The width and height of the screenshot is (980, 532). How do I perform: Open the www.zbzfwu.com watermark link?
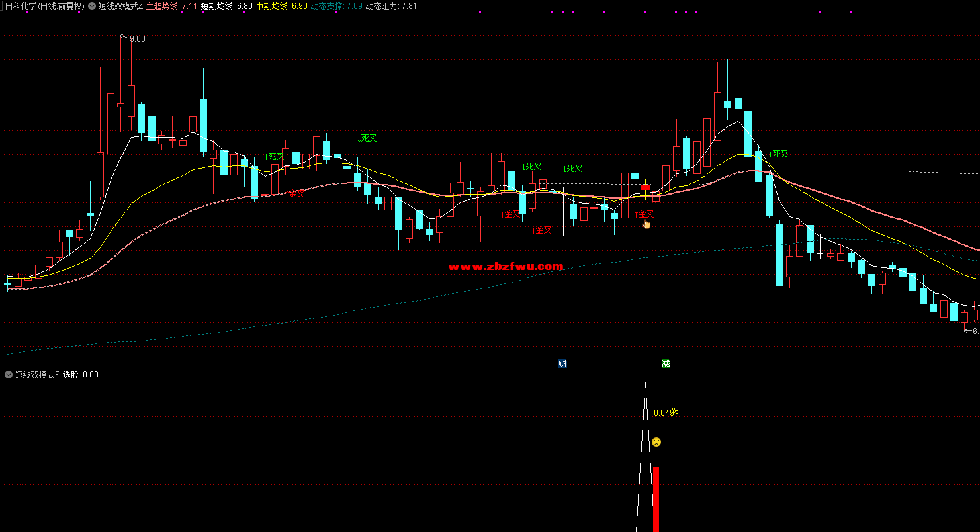[x=506, y=267]
